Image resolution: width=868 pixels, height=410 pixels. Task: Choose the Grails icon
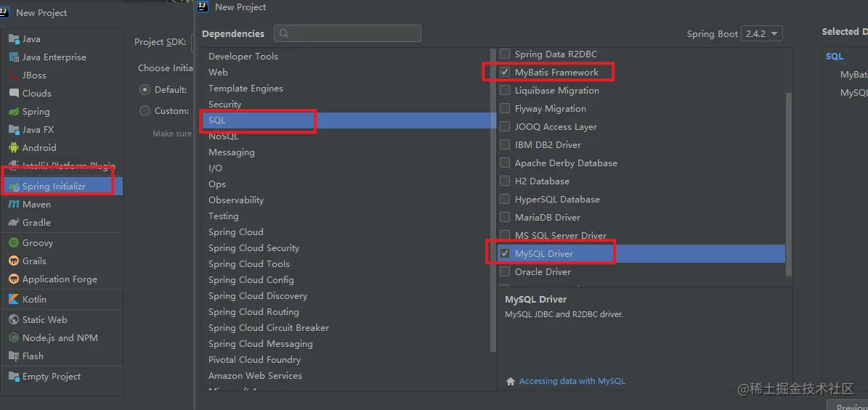tap(14, 261)
